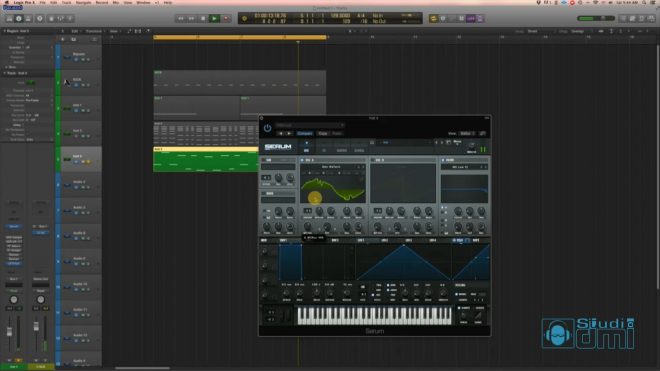
Task: Click the left channel strip volume fader
Action: (x=9, y=332)
